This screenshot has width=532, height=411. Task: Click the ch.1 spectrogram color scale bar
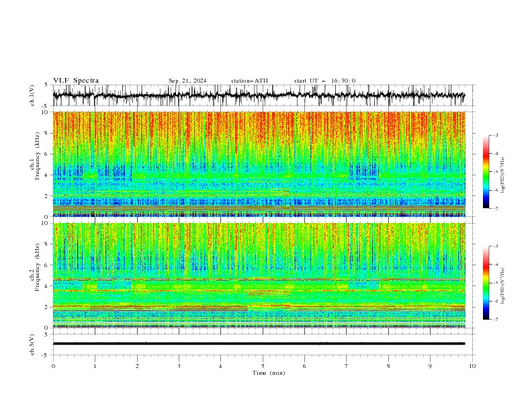pos(486,172)
